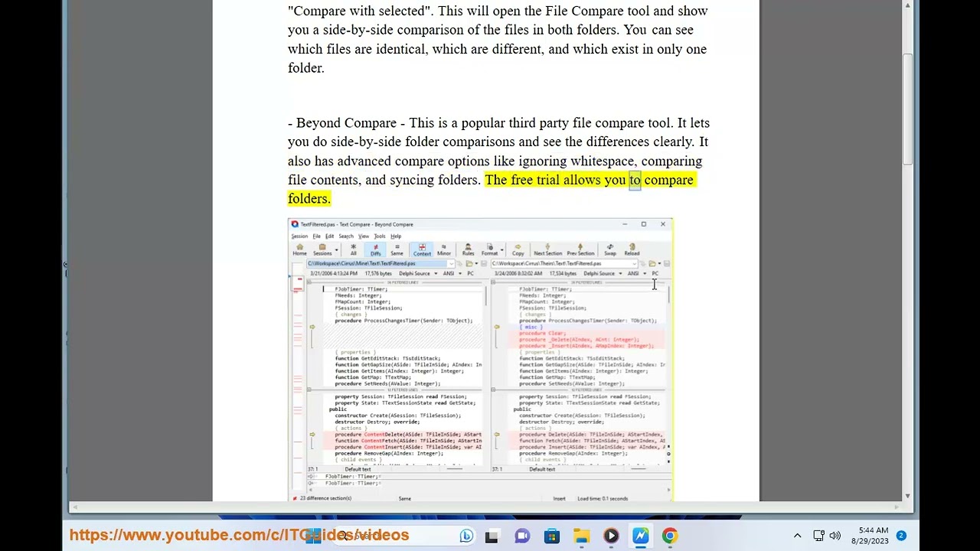The width and height of the screenshot is (980, 551).
Task: Click left pane open-folder icon
Action: [x=469, y=263]
